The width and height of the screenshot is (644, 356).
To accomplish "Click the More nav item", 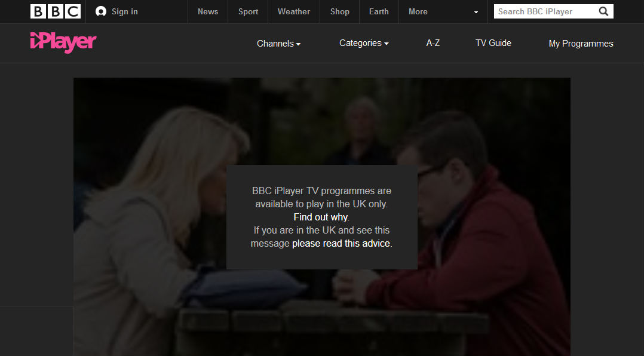I will coord(418,11).
